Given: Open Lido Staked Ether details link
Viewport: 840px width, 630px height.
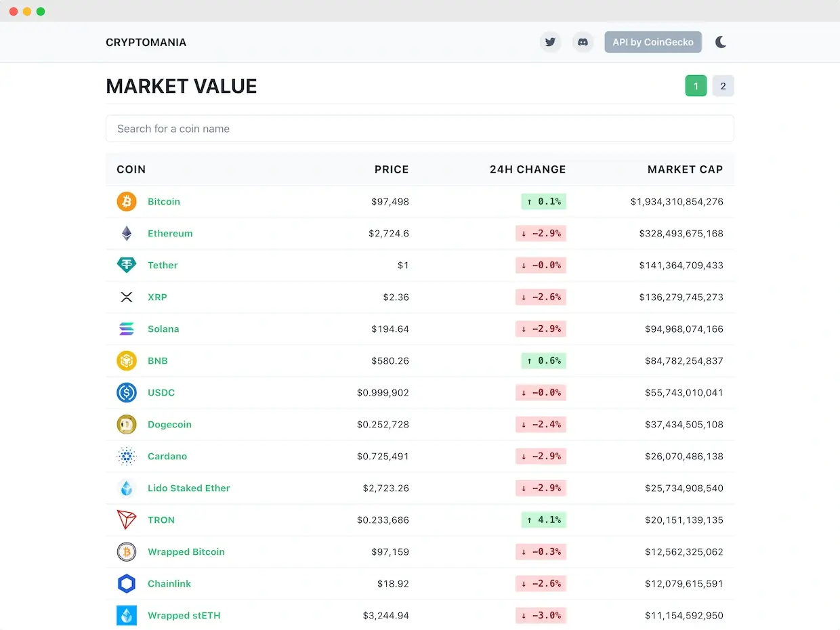Looking at the screenshot, I should 189,488.
